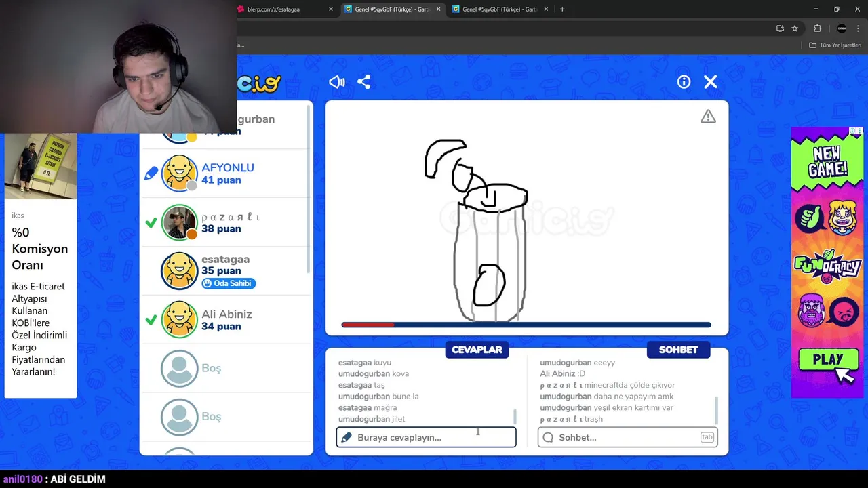Click the pencil icon in answer field
The height and width of the screenshot is (488, 868).
347,437
